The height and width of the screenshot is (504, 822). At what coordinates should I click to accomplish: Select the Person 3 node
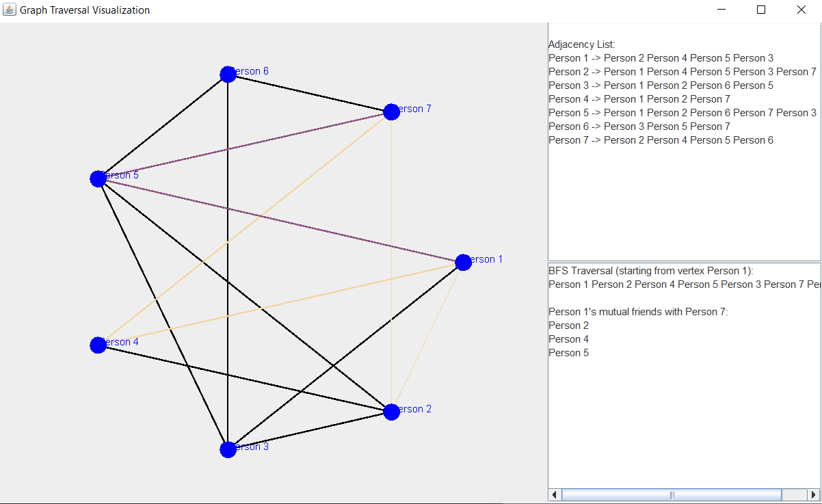click(x=228, y=449)
